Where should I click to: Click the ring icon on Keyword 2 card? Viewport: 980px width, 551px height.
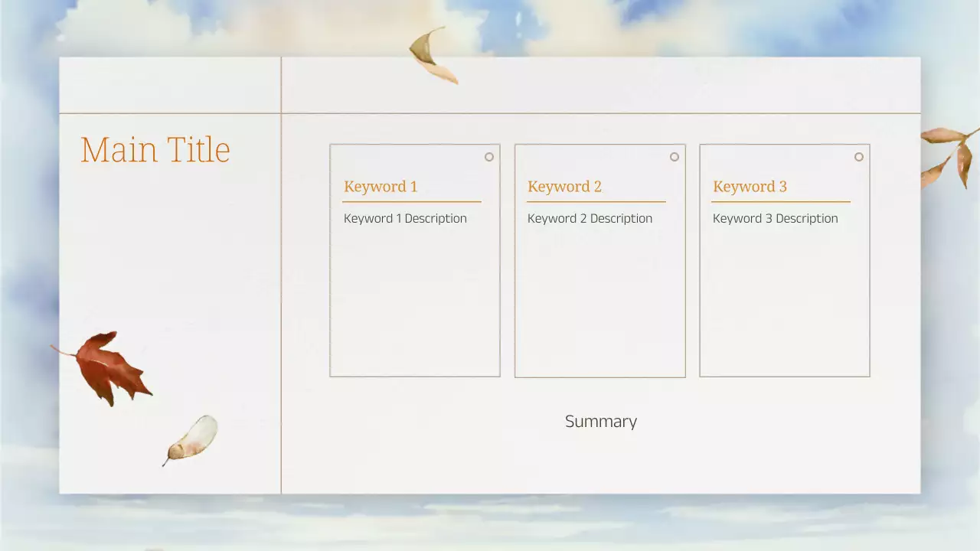(674, 156)
